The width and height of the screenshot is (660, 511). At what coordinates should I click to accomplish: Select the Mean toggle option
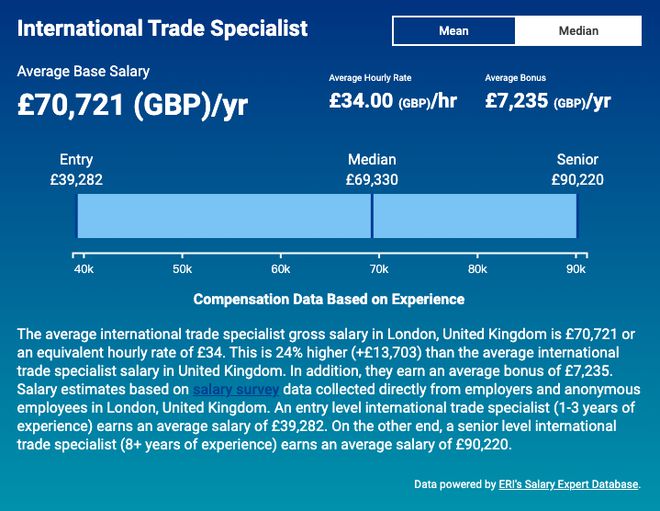coord(453,31)
